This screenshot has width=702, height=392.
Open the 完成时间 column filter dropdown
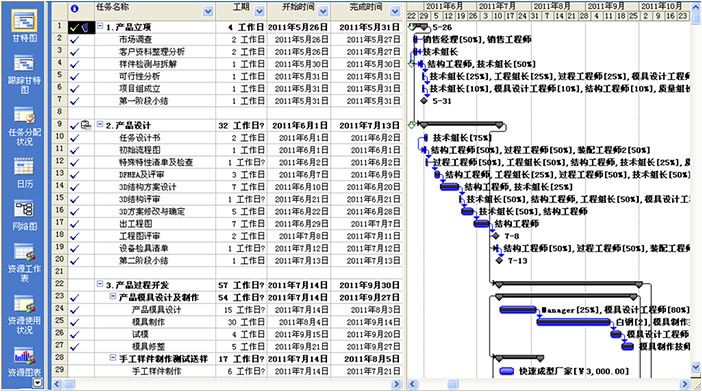(395, 12)
